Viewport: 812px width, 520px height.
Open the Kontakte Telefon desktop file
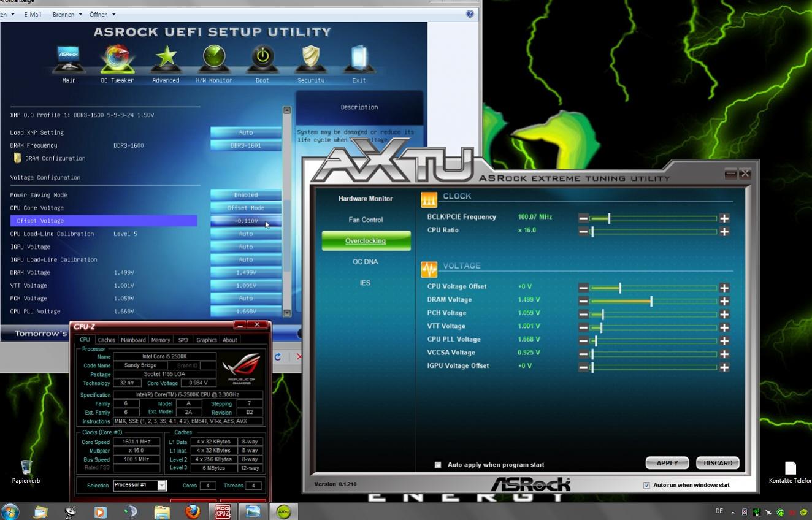click(x=790, y=472)
